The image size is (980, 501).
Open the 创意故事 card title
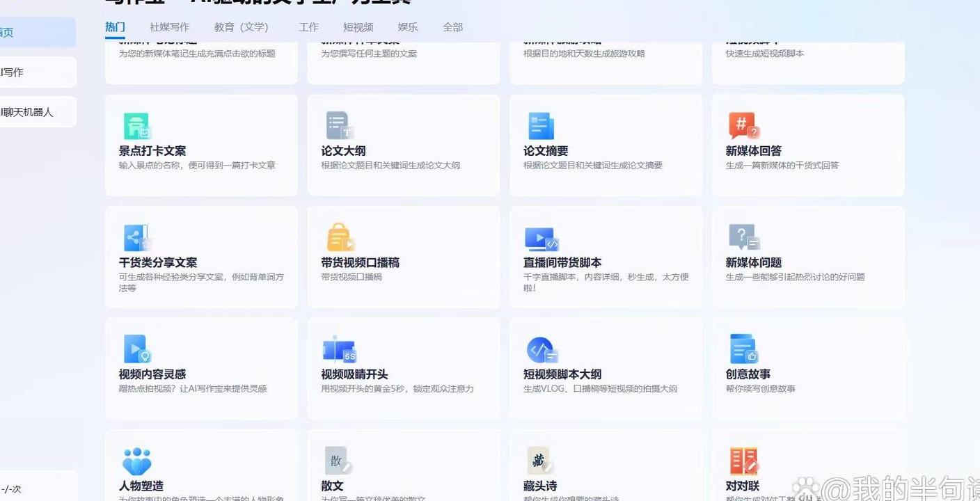click(x=748, y=374)
